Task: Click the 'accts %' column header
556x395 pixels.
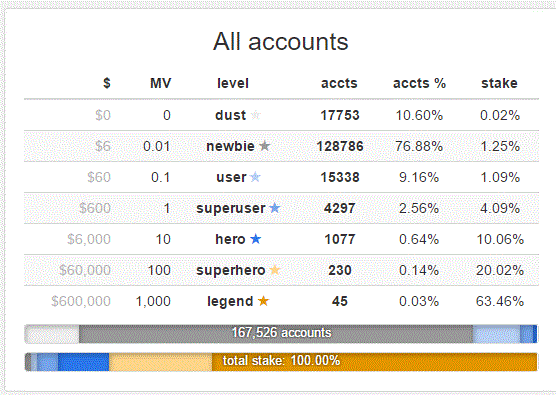Action: coord(419,83)
